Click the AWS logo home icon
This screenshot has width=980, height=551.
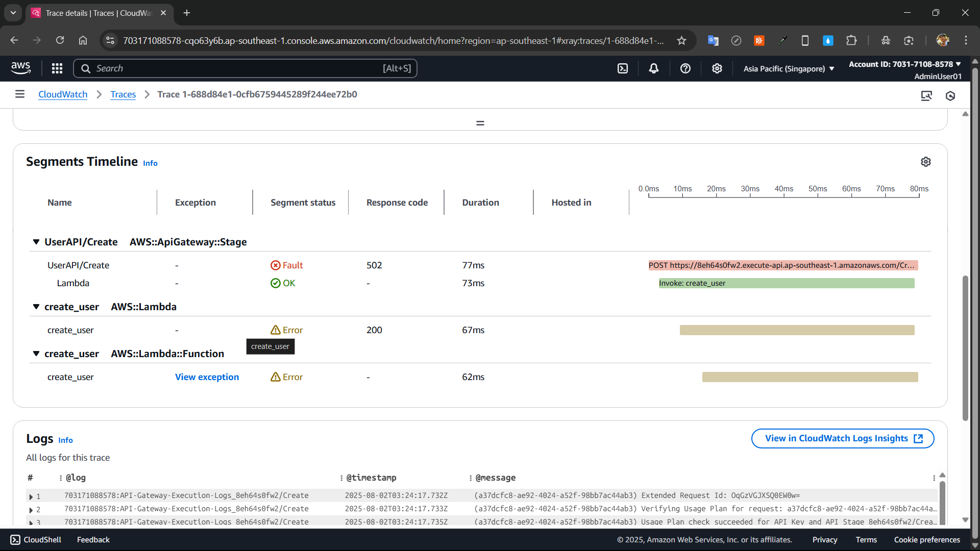20,68
